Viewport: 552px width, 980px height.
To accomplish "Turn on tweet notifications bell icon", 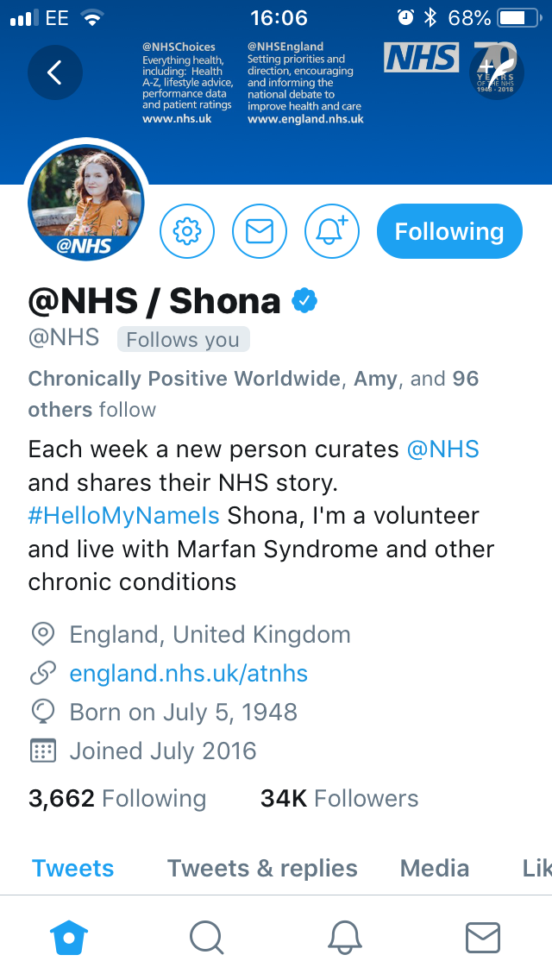I will point(332,231).
